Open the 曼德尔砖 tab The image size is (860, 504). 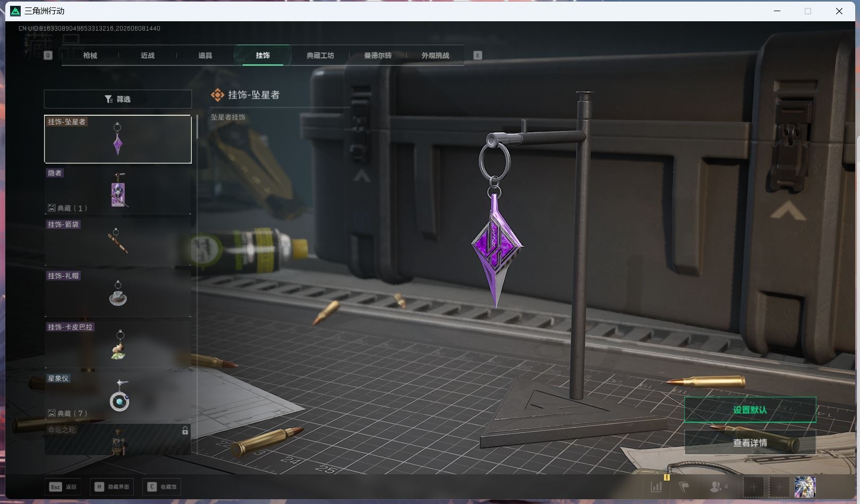(x=378, y=55)
